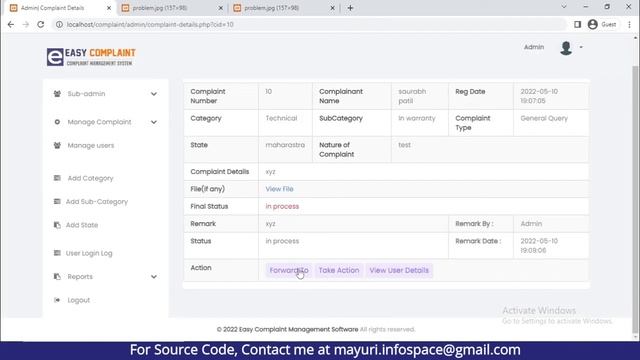This screenshot has height=360, width=640.
Task: Click the 'saurabh patil' complainant name
Action: pos(412,96)
